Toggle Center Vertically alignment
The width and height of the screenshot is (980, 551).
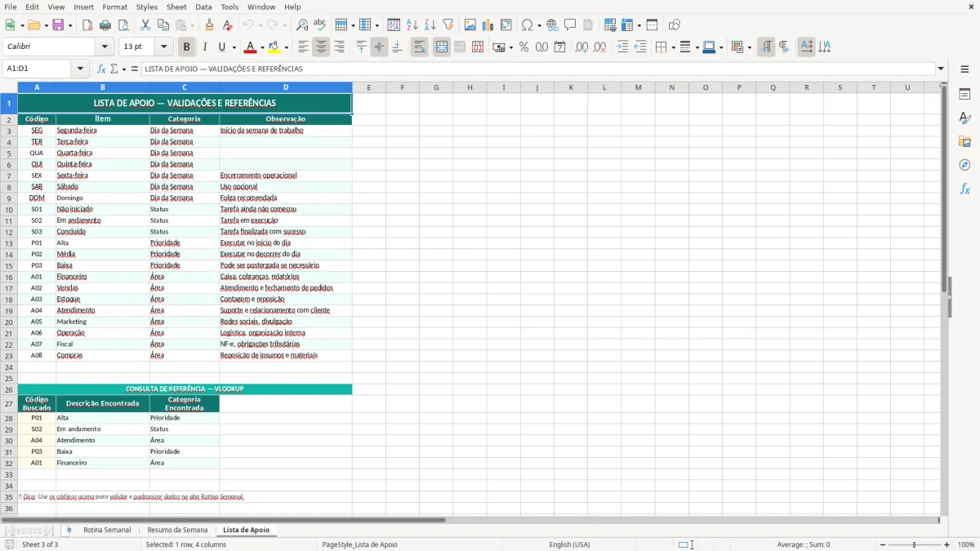click(379, 47)
